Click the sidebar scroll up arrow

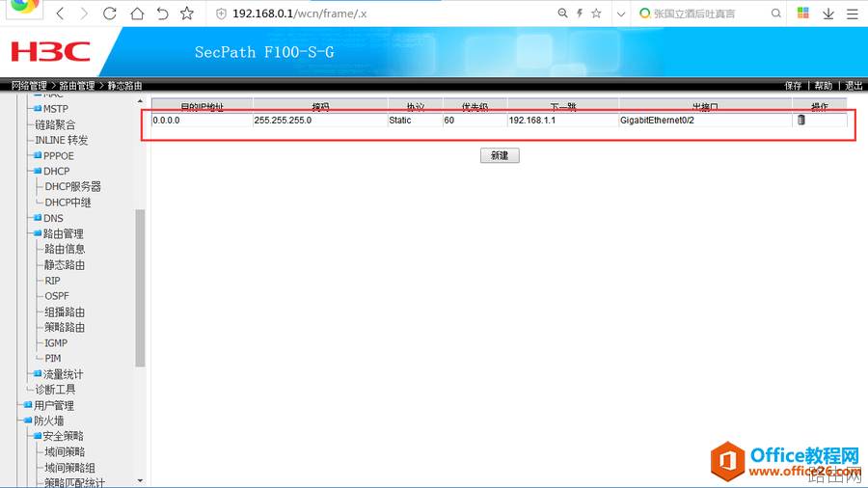tap(140, 101)
